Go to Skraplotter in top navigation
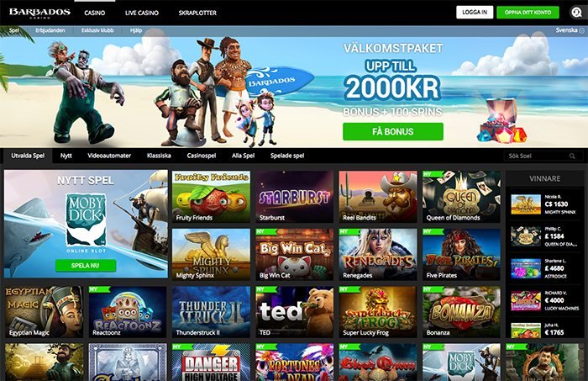Image resolution: width=588 pixels, height=381 pixels. [x=197, y=13]
